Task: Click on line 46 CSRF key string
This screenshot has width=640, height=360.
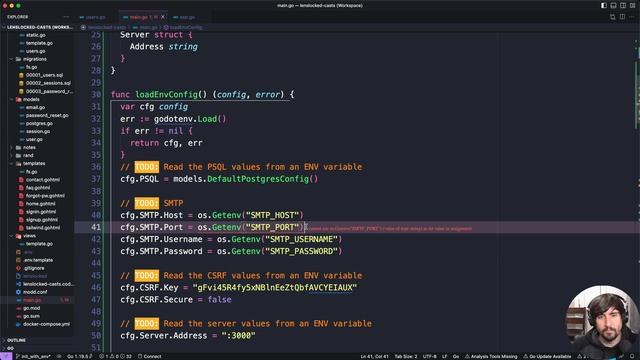Action: click(x=275, y=287)
